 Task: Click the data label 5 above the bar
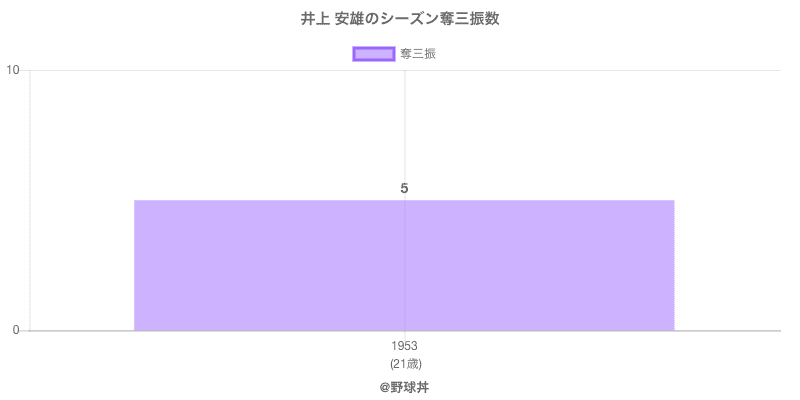(404, 188)
